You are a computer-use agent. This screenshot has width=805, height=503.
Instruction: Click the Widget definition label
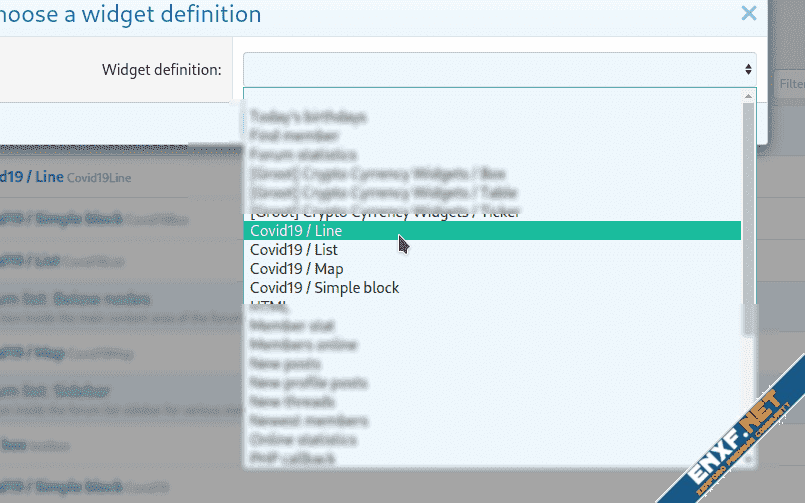[161, 69]
